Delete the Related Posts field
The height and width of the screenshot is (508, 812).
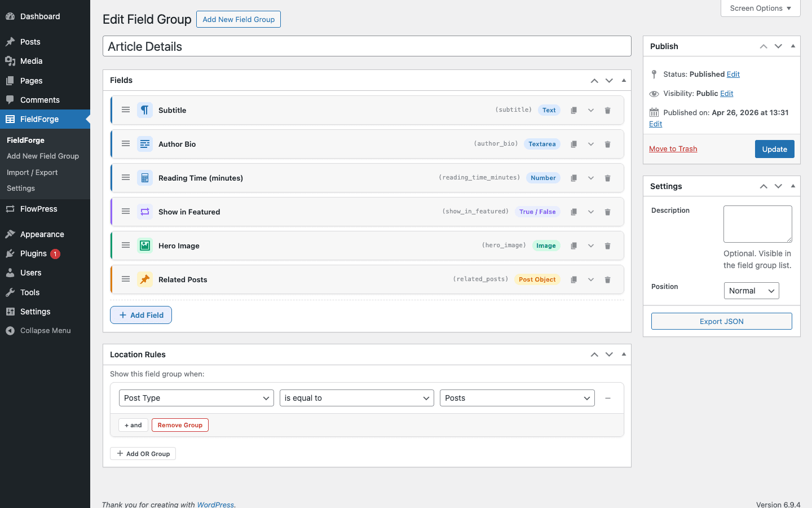click(x=607, y=279)
